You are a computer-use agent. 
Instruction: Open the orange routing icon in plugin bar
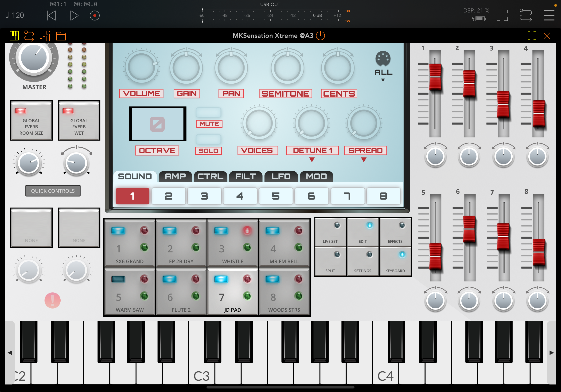(29, 36)
